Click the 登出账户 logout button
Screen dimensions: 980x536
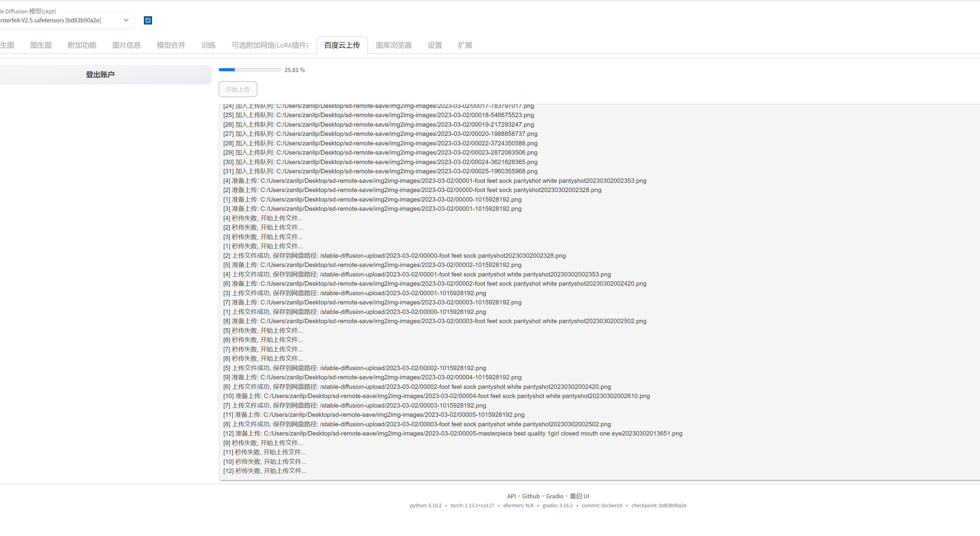(x=100, y=74)
